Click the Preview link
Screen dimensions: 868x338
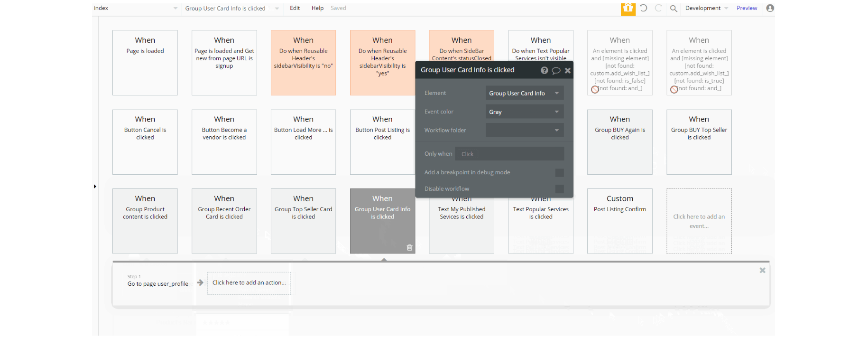pyautogui.click(x=747, y=8)
